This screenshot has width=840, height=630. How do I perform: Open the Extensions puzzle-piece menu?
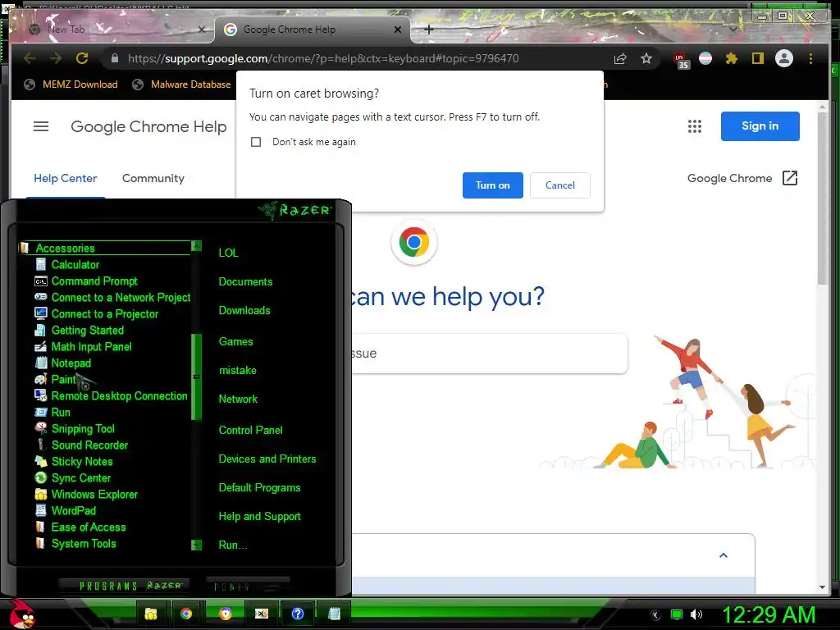tap(731, 58)
